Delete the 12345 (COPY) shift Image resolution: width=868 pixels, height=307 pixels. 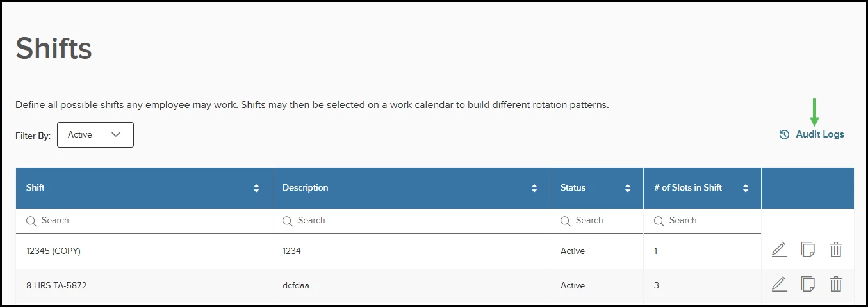(835, 250)
